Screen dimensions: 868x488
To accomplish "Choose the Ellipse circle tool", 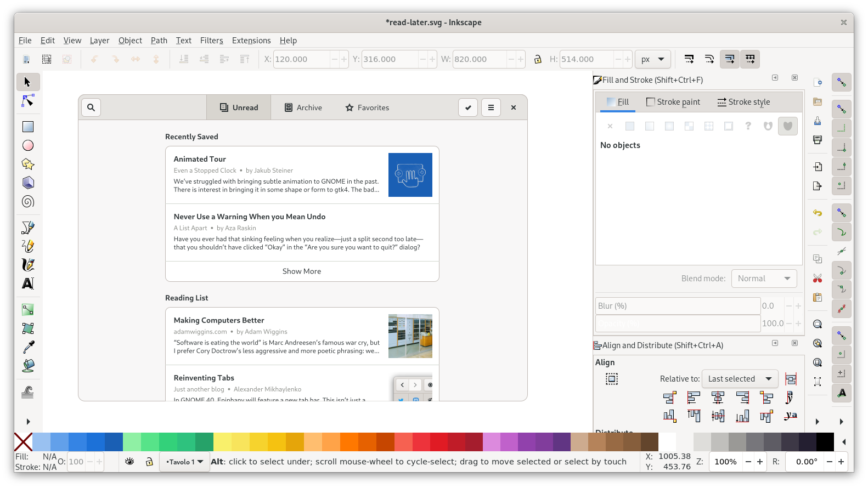I will point(28,145).
